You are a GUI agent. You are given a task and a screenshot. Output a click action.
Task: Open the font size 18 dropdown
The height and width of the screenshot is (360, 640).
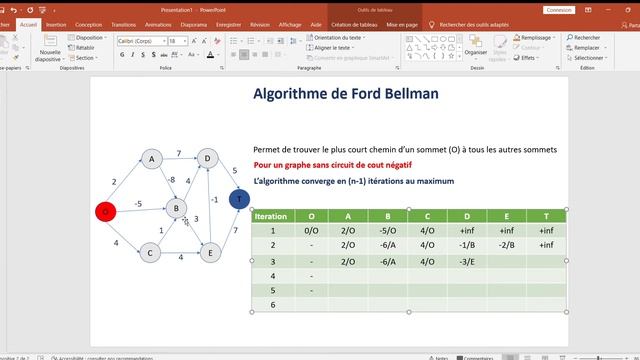(184, 41)
